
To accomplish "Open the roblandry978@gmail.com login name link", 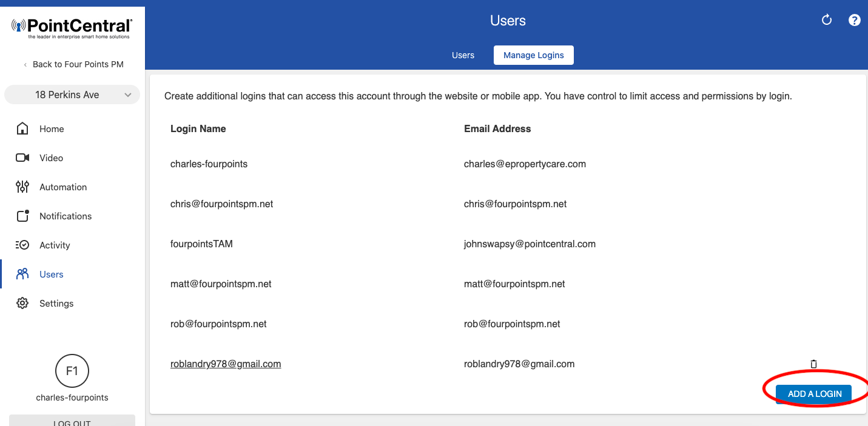I will click(x=226, y=364).
